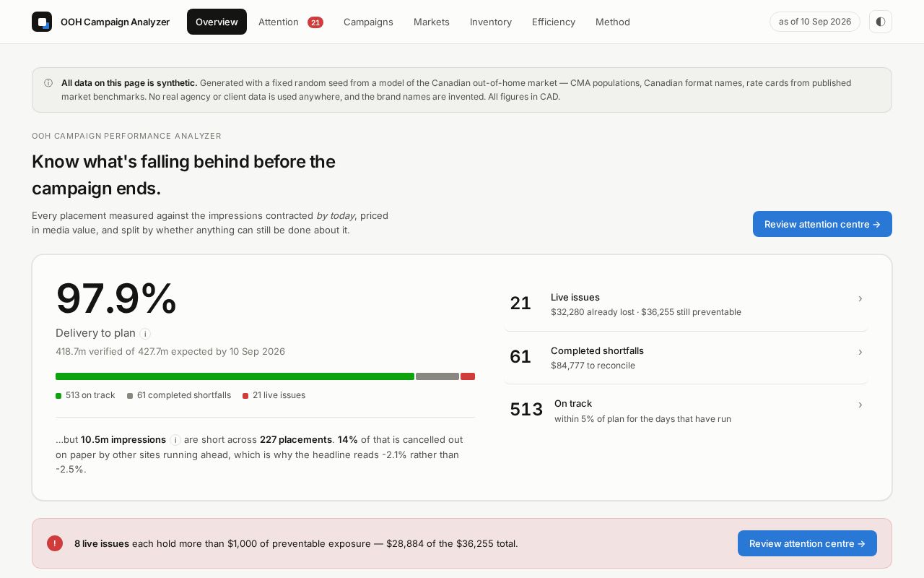This screenshot has height=578, width=924.
Task: Go to the Campaigns tab
Action: [368, 22]
